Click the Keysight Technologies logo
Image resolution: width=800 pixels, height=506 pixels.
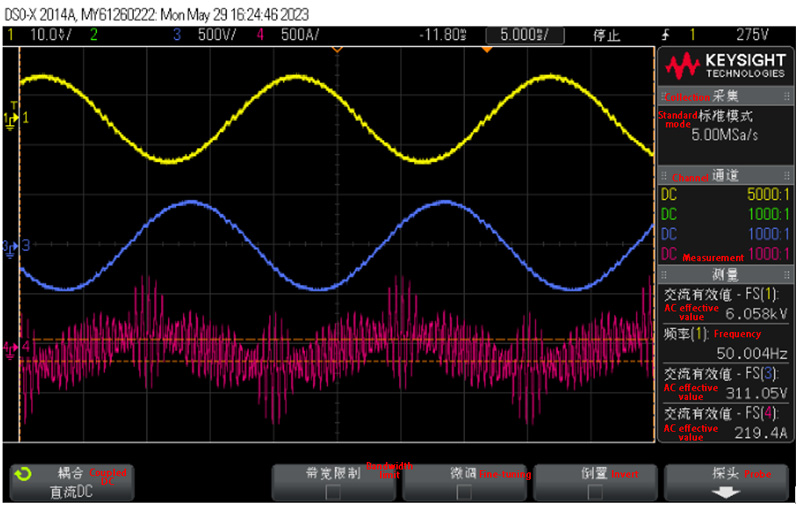(724, 66)
